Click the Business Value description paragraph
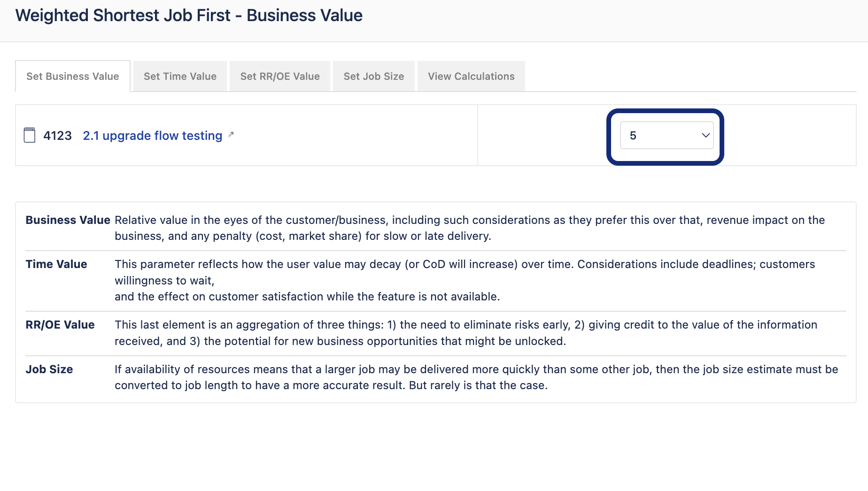Screen dimensions: 868x491 coord(470,228)
